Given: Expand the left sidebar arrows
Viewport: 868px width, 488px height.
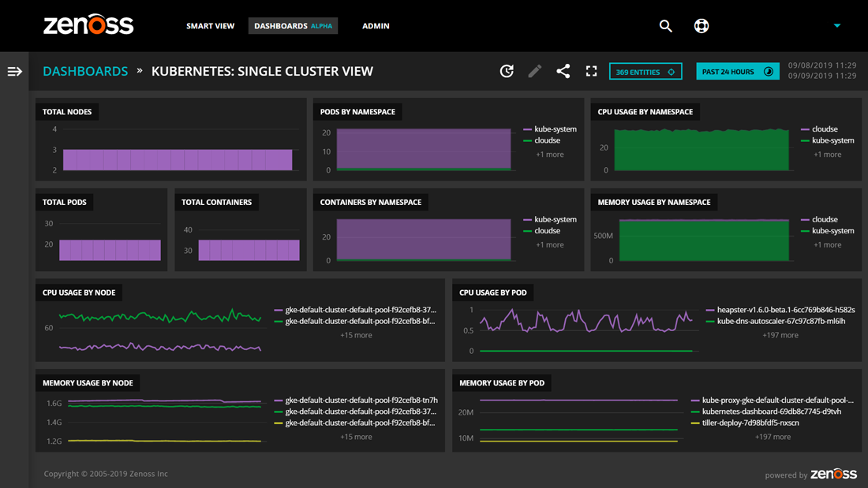Looking at the screenshot, I should pyautogui.click(x=14, y=71).
